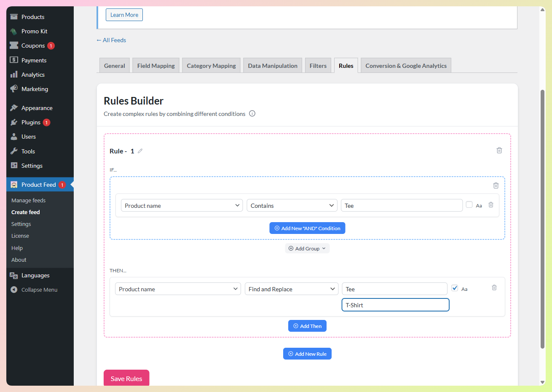The height and width of the screenshot is (392, 552).
Task: Expand the Add Group dropdown
Action: coord(307,248)
